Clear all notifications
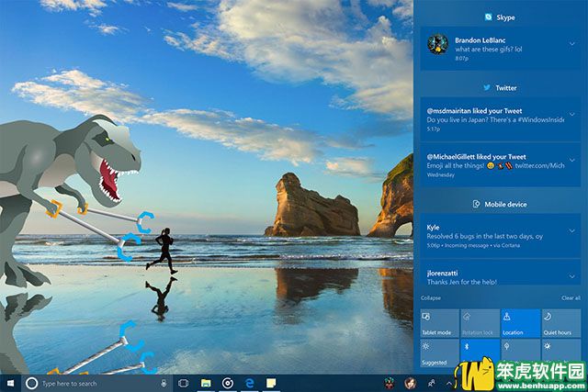The height and width of the screenshot is (392, 588). pyautogui.click(x=571, y=298)
